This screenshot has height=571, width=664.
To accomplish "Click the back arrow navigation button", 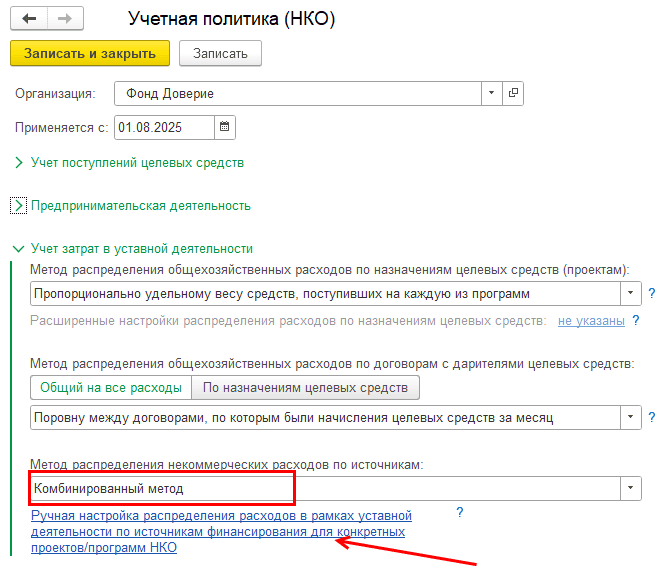I will [29, 19].
